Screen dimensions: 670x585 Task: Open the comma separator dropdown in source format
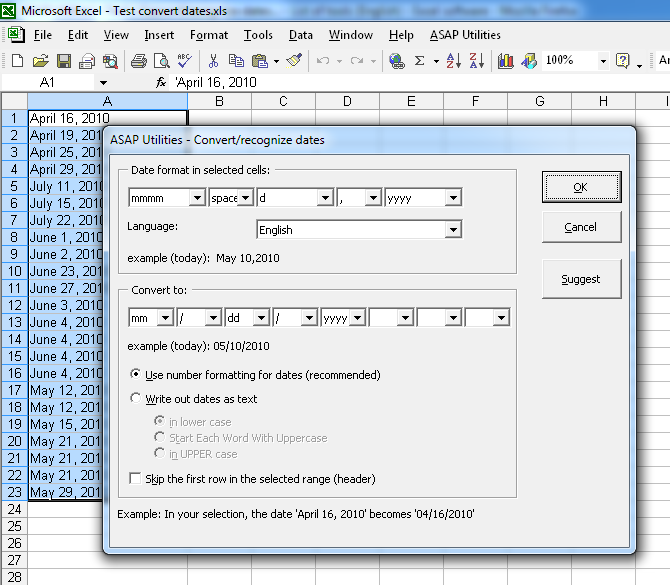pos(373,198)
